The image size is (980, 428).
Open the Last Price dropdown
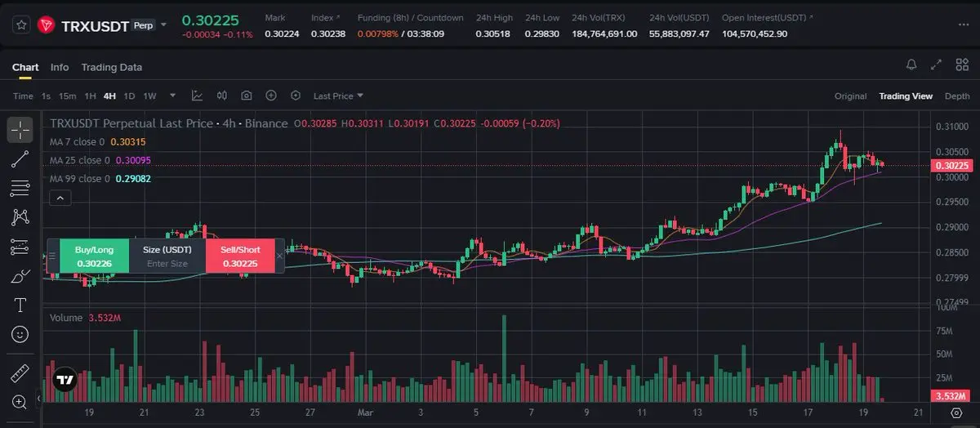pyautogui.click(x=338, y=96)
